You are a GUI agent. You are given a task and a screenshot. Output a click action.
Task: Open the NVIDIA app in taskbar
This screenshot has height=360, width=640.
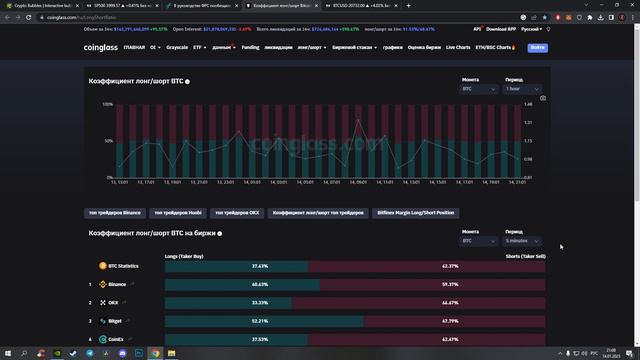(x=57, y=353)
